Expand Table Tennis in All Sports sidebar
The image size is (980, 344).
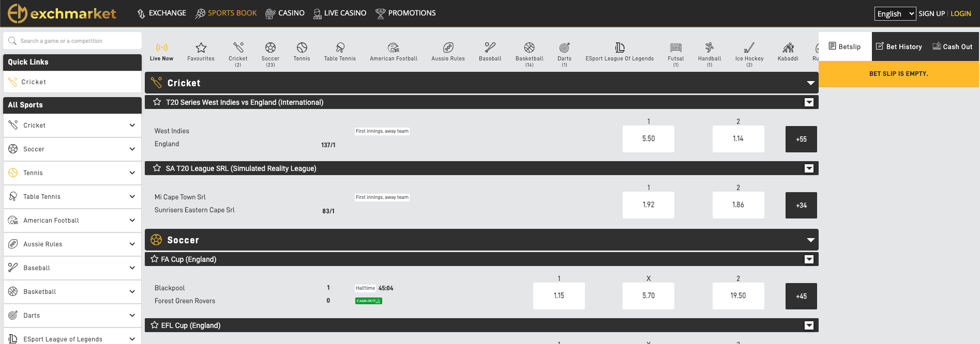click(x=132, y=196)
